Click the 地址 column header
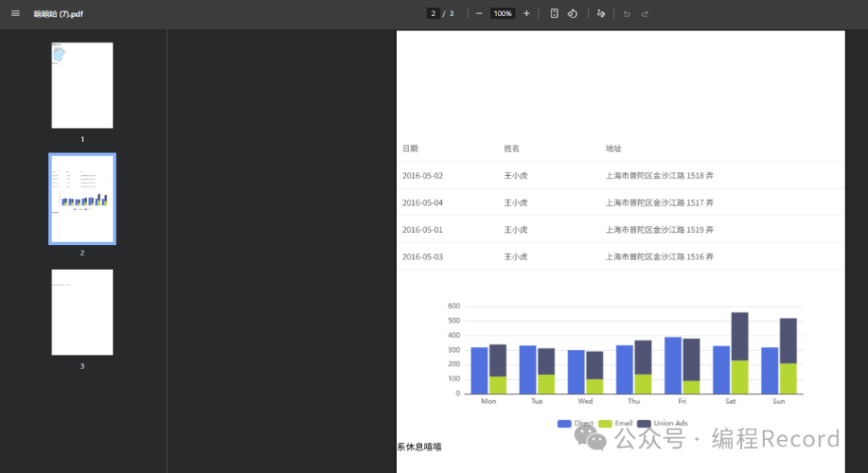 [x=613, y=149]
